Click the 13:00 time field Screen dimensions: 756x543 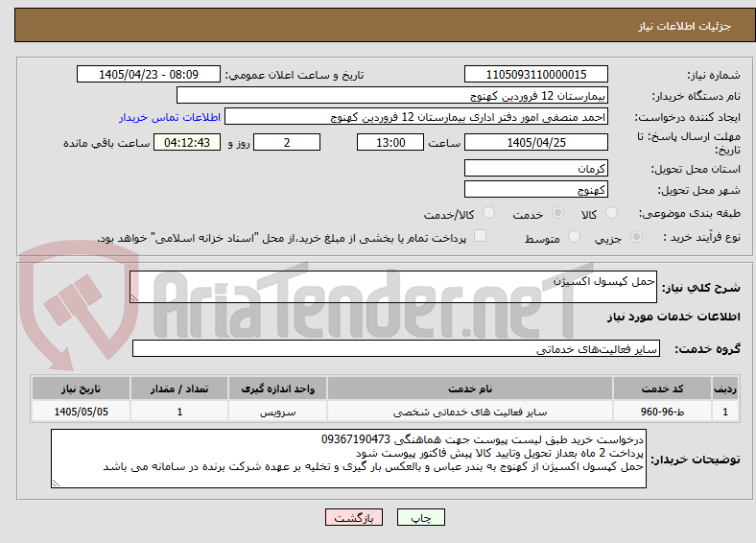coord(390,142)
